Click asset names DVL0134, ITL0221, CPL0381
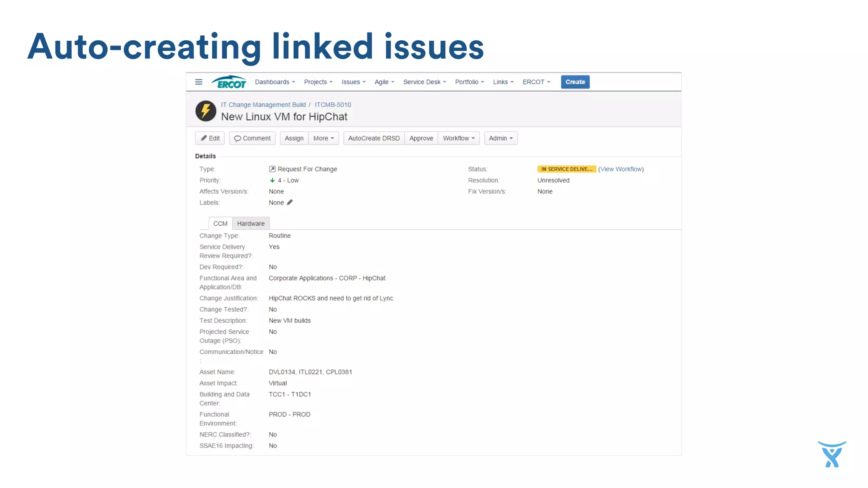Viewport: 868px width, 488px height. click(311, 372)
